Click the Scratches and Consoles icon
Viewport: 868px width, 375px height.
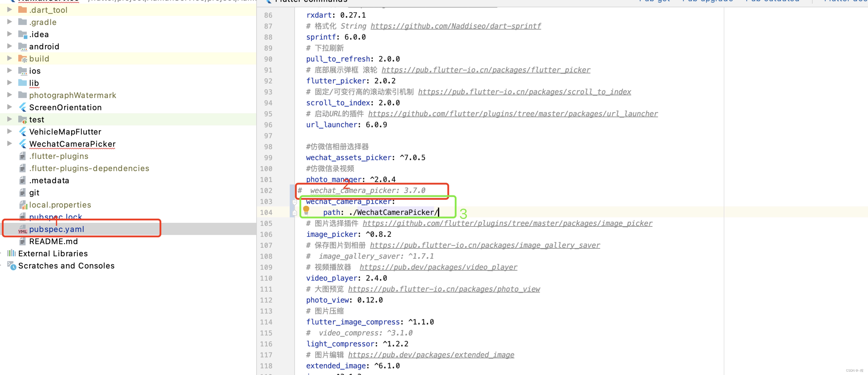pyautogui.click(x=12, y=265)
